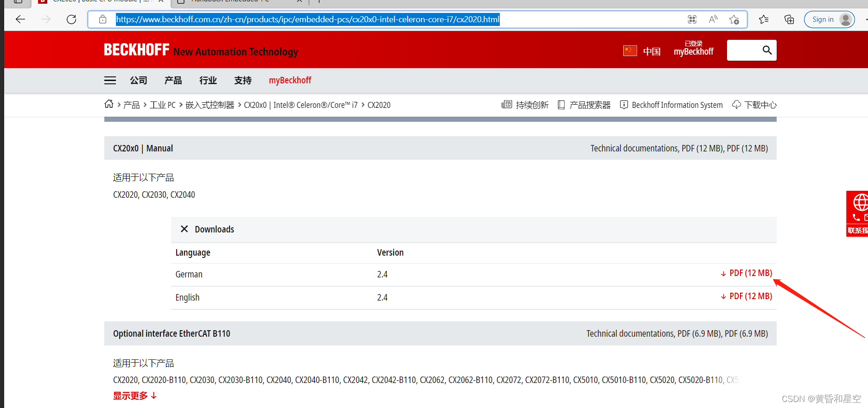Click the home breadcrumb icon
Image resolution: width=868 pixels, height=408 pixels.
tap(109, 104)
